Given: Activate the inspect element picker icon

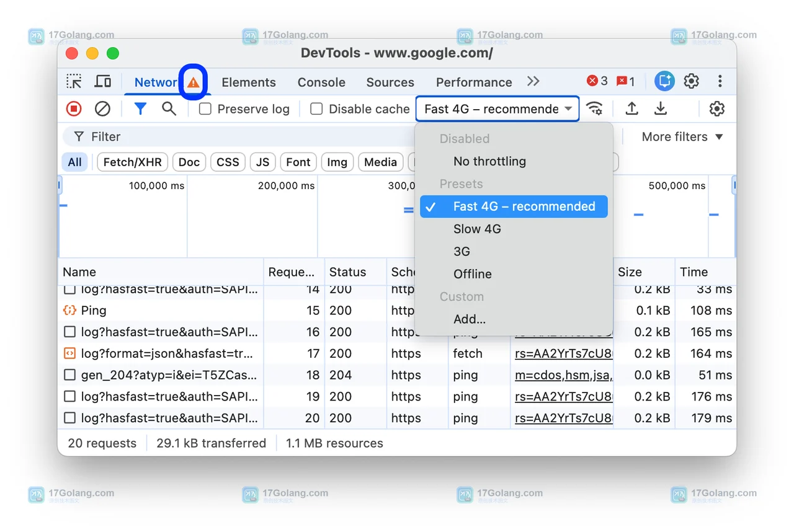Looking at the screenshot, I should 74,81.
